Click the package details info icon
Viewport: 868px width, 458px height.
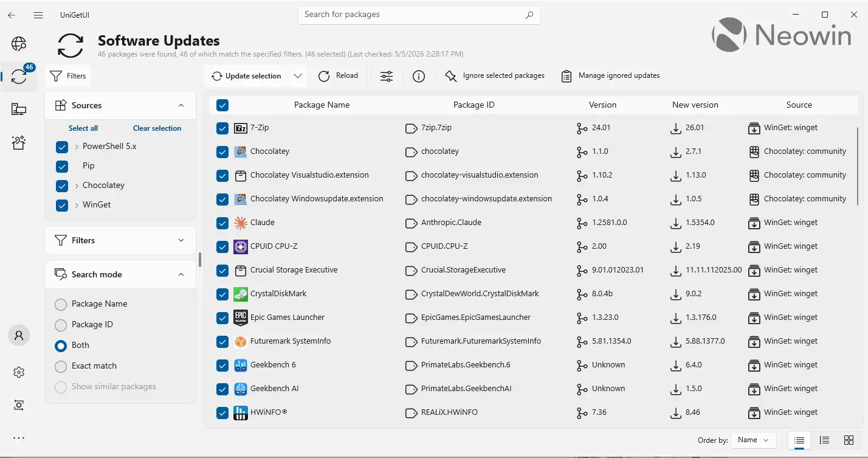pos(418,76)
